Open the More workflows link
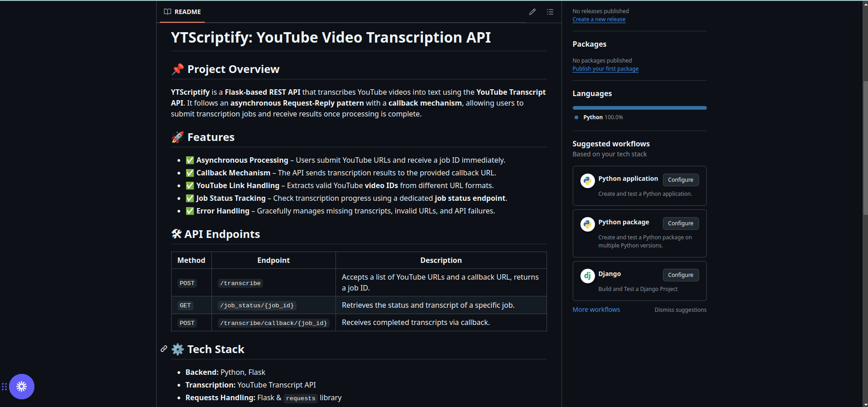Image resolution: width=868 pixels, height=407 pixels. pos(596,310)
